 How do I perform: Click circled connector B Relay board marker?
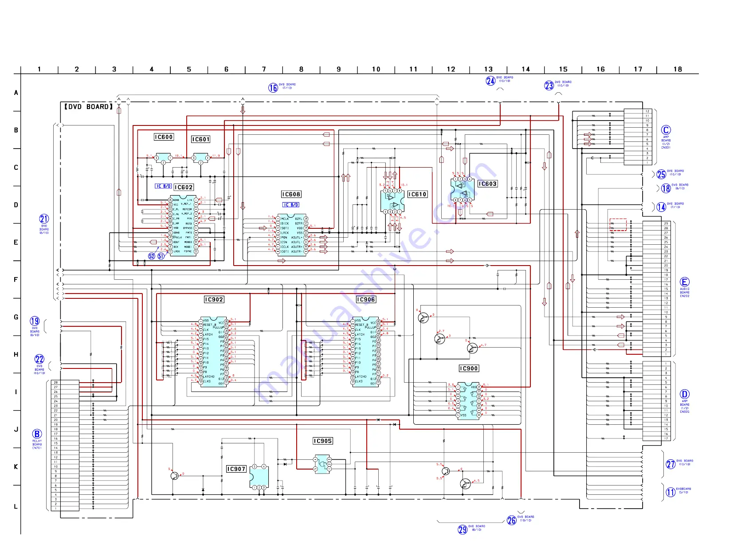pos(37,434)
